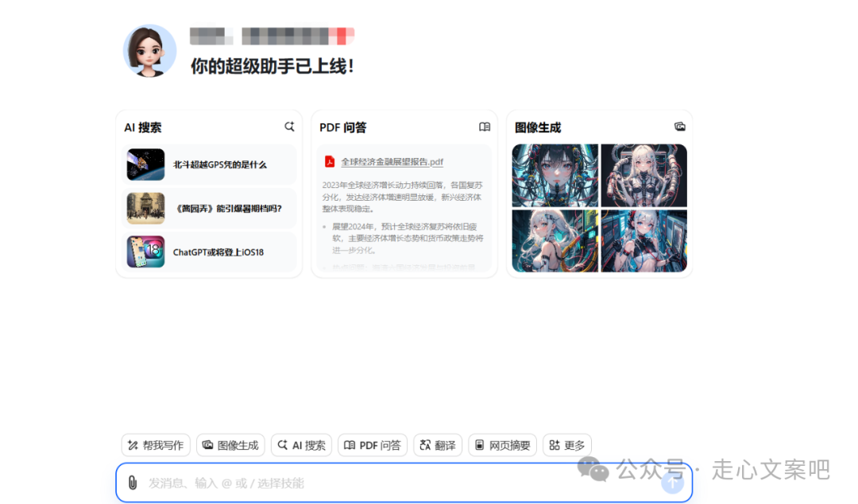The image size is (858, 504).
Task: Click the top-left generated anime image
Action: 555,175
